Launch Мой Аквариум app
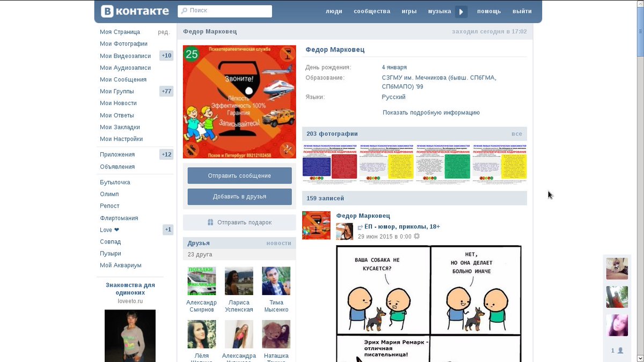Screen dimensions: 644x362 [120, 265]
